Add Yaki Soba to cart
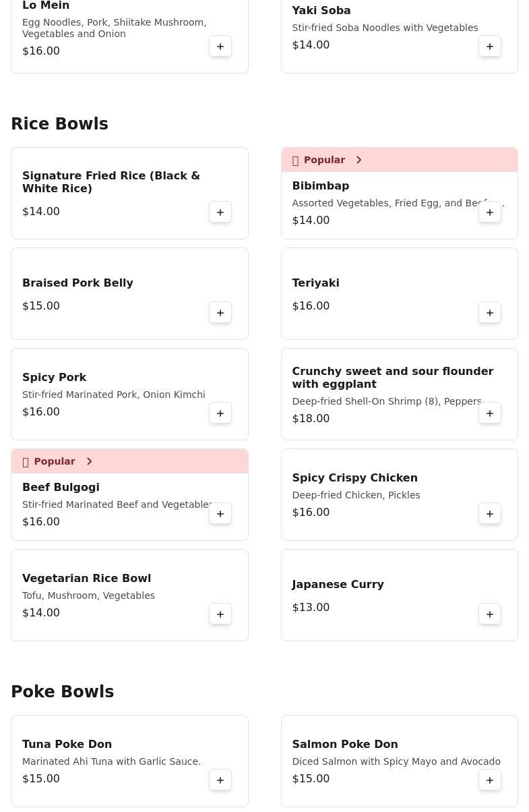Viewport: 529px width, 812px height. click(490, 47)
